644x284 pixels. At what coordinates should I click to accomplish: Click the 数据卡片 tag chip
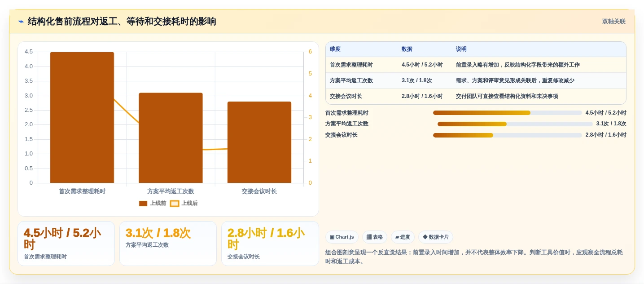(436, 237)
